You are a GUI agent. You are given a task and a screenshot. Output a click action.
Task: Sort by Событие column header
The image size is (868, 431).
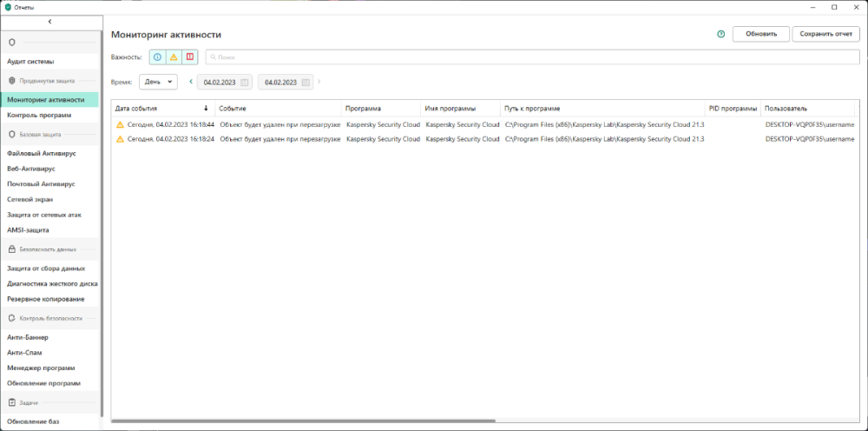(x=279, y=109)
